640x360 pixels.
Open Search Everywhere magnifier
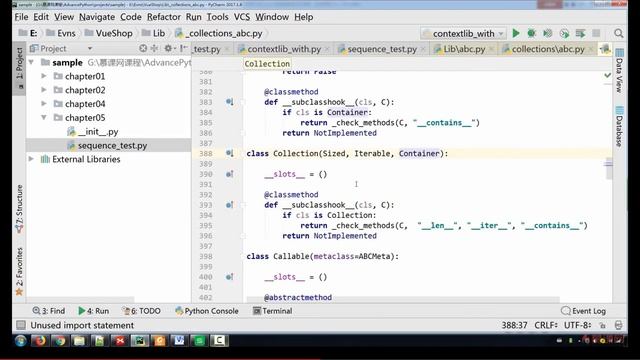pos(619,33)
